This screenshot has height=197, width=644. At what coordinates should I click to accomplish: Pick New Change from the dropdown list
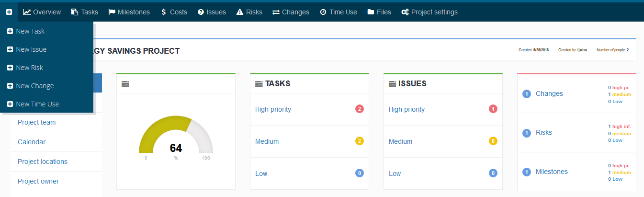tap(34, 86)
